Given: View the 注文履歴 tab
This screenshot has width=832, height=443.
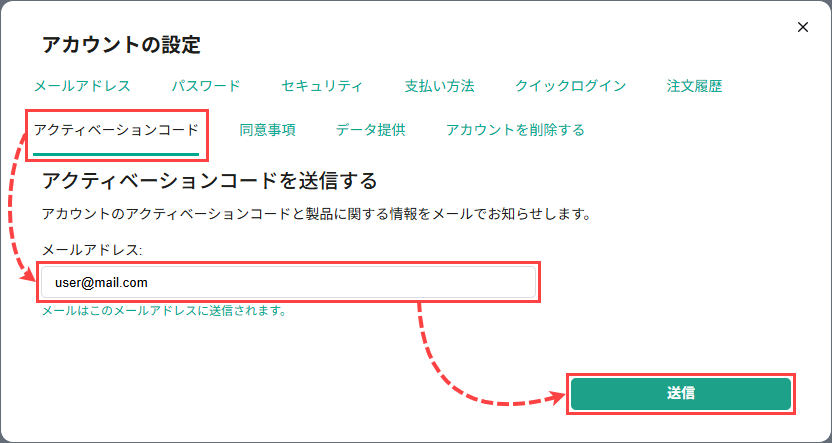Looking at the screenshot, I should tap(694, 86).
